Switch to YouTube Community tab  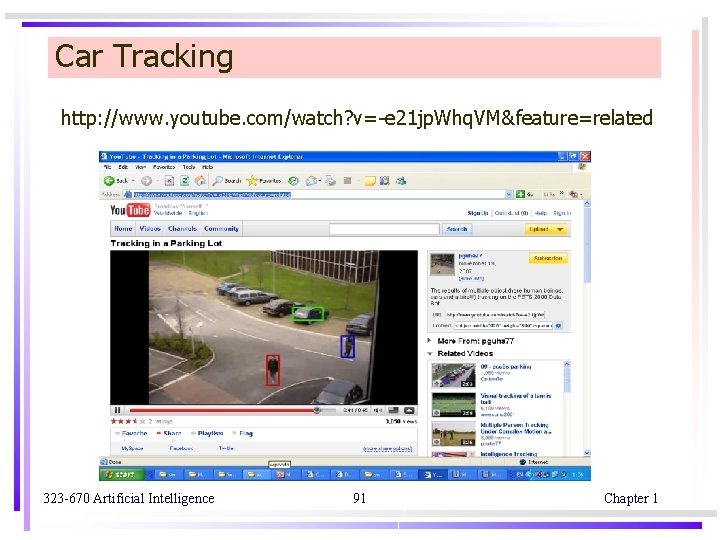(x=221, y=229)
